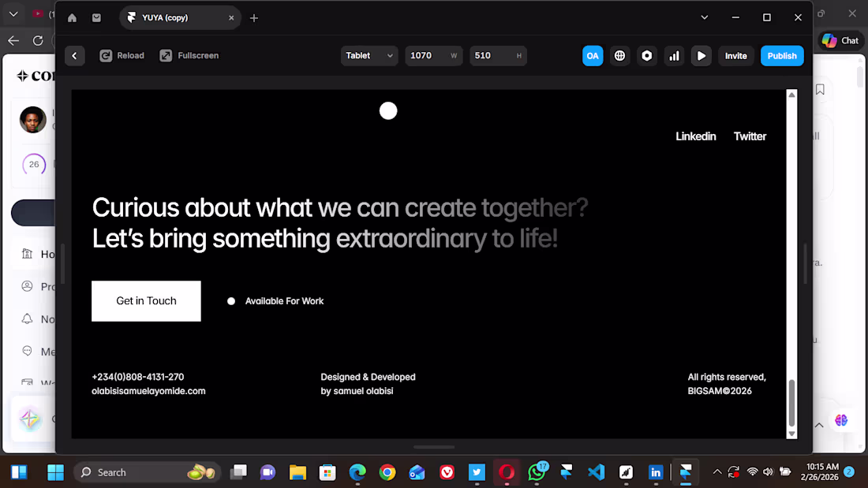Open notification badge showing 2
The height and width of the screenshot is (488, 868).
coord(848,472)
